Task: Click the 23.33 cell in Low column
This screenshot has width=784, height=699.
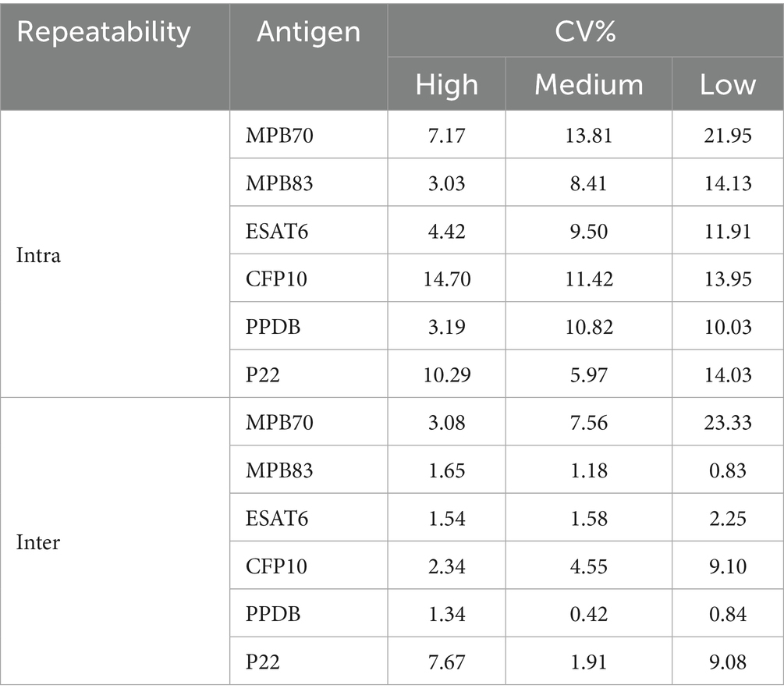Action: pos(726,424)
